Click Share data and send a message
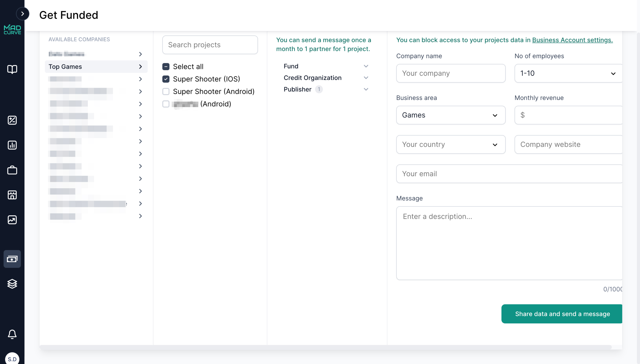The width and height of the screenshot is (640, 364). coord(561,314)
